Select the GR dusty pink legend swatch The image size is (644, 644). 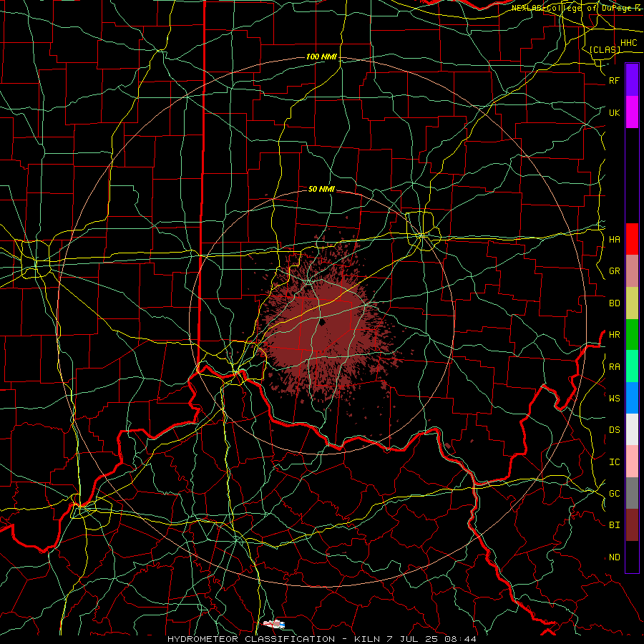pos(632,271)
